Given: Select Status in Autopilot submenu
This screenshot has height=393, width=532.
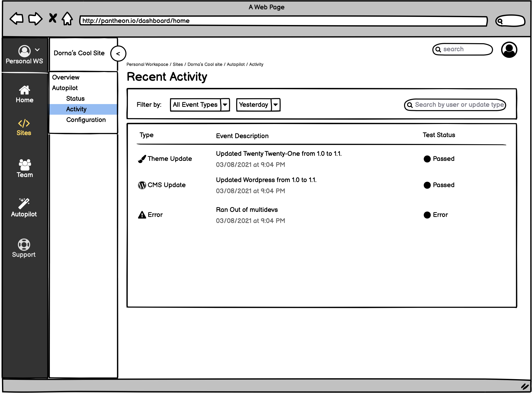Looking at the screenshot, I should (x=75, y=99).
